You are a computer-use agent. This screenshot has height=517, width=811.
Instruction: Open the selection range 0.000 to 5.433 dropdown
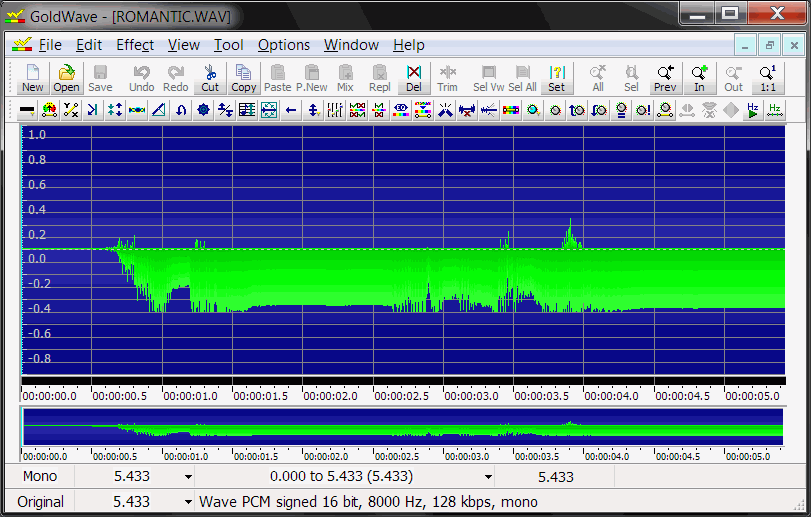point(490,477)
